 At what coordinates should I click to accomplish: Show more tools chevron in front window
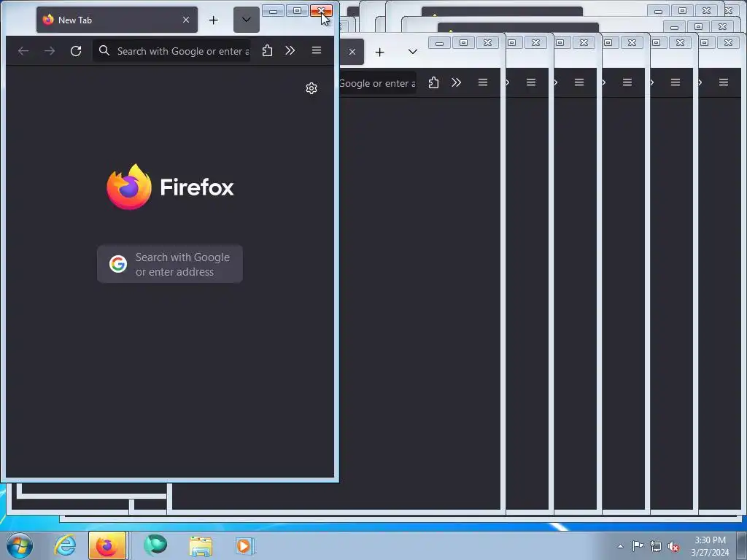coord(290,50)
